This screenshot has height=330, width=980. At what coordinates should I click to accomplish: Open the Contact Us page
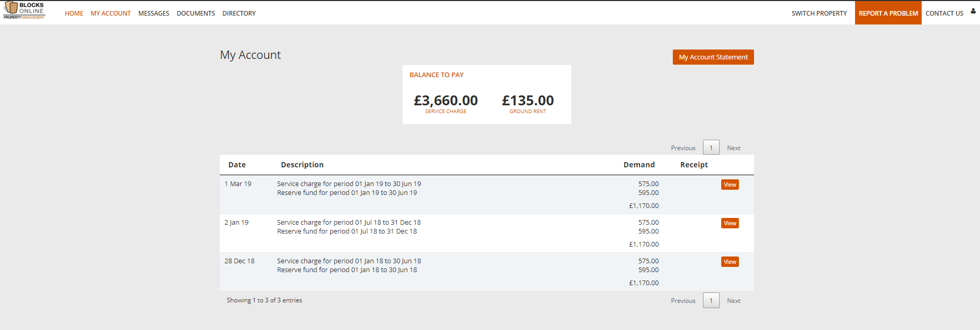(944, 14)
